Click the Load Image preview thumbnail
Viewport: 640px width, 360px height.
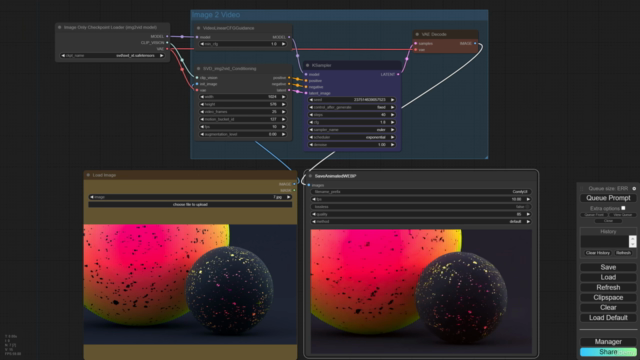[190, 284]
